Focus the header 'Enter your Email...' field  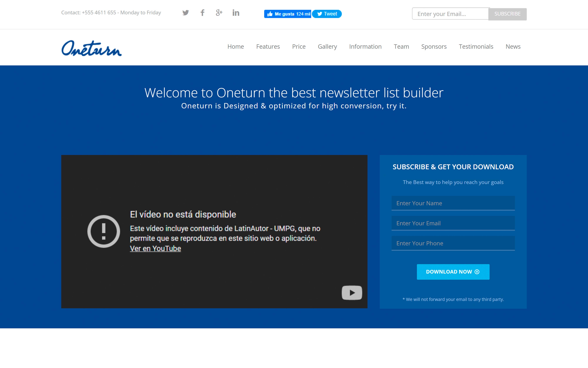tap(450, 14)
